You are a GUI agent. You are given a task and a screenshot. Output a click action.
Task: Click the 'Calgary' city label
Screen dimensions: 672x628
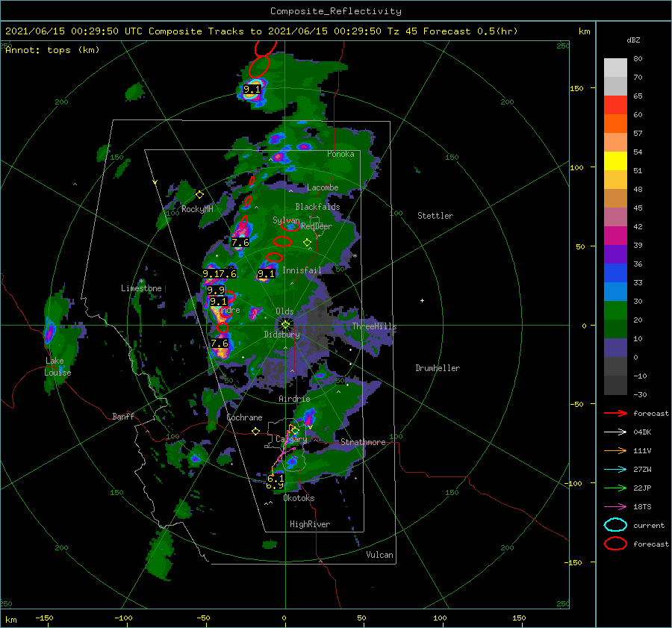(291, 439)
